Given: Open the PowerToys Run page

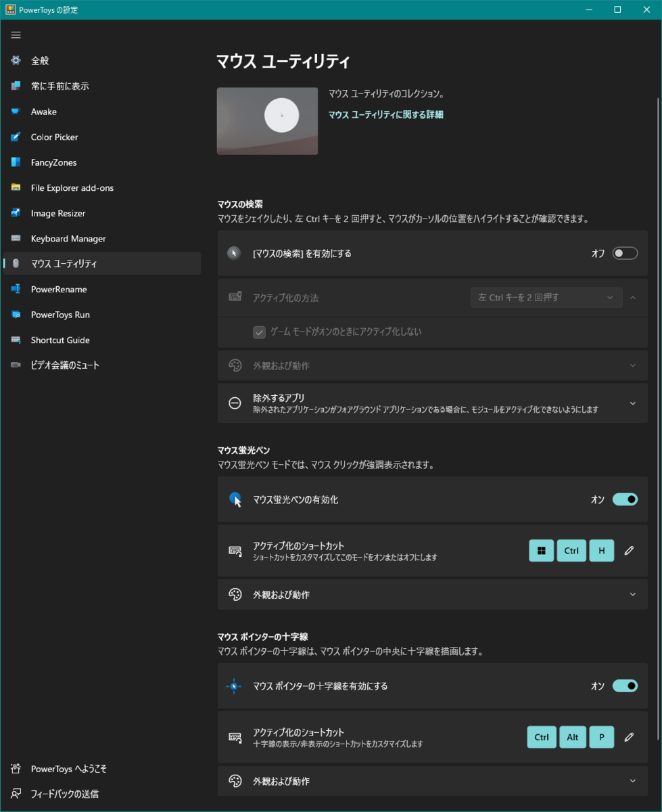Looking at the screenshot, I should (x=102, y=315).
